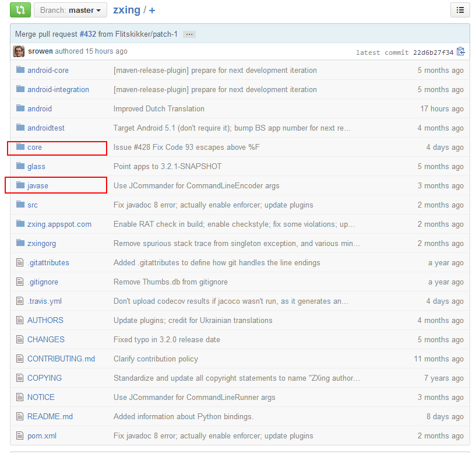Open the Branch: master dropdown
Screen dimensions: 476x453
click(x=70, y=10)
